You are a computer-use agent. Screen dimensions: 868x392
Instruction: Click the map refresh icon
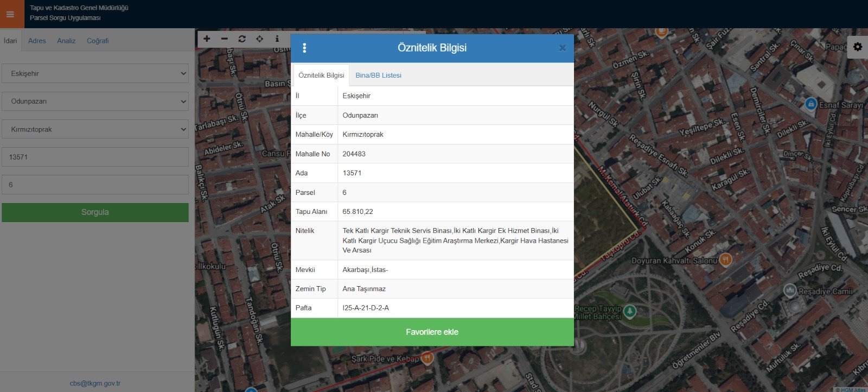(x=242, y=39)
